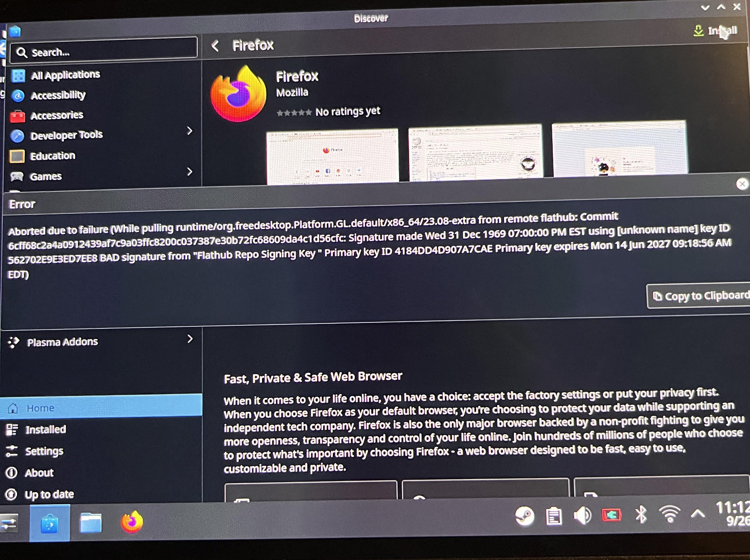Click the red battery indicator icon
The height and width of the screenshot is (560, 750).
[611, 515]
